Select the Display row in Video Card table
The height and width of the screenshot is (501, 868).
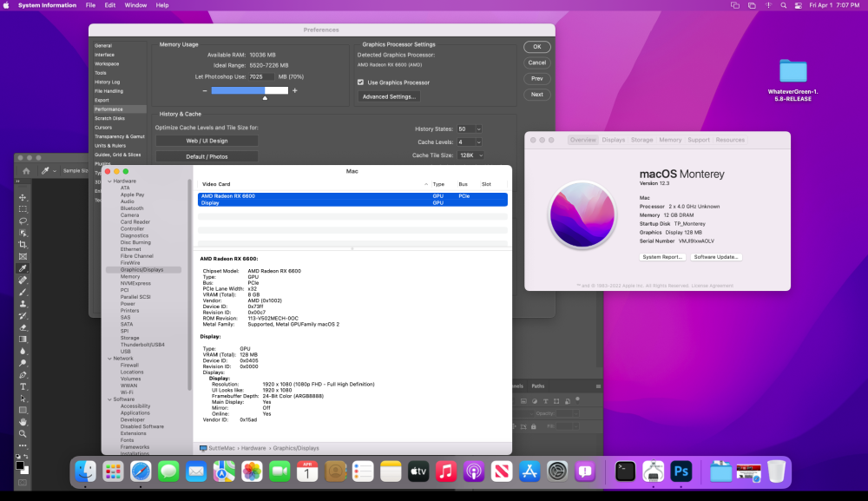[352, 203]
